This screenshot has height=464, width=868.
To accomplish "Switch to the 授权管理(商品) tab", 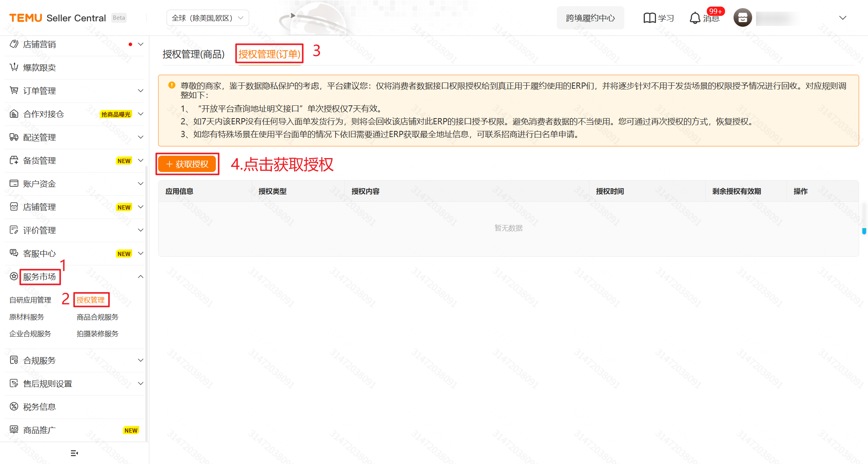I will click(x=193, y=54).
